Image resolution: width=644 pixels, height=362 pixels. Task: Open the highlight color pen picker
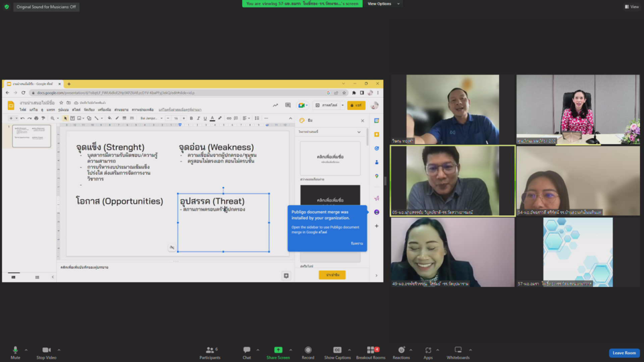coord(220,118)
